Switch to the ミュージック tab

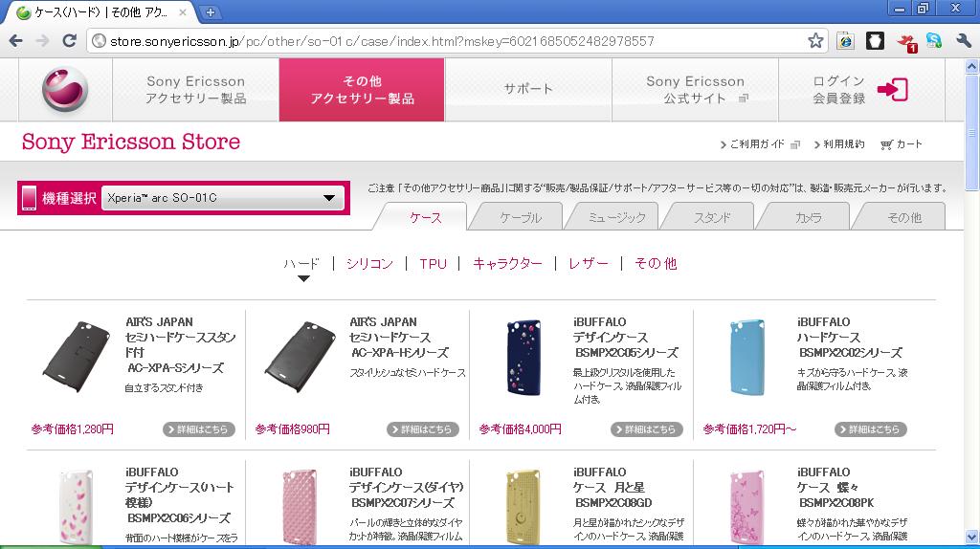click(616, 217)
